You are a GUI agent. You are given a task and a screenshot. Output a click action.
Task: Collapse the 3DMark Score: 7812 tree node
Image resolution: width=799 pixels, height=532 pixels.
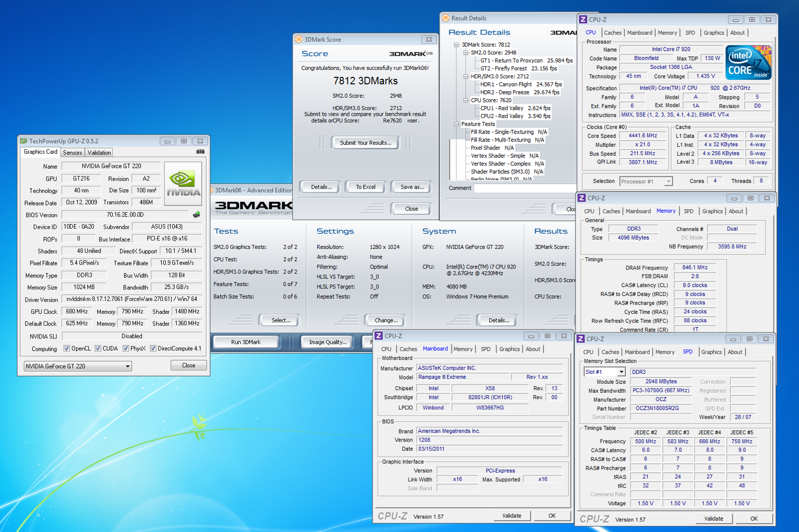456,44
